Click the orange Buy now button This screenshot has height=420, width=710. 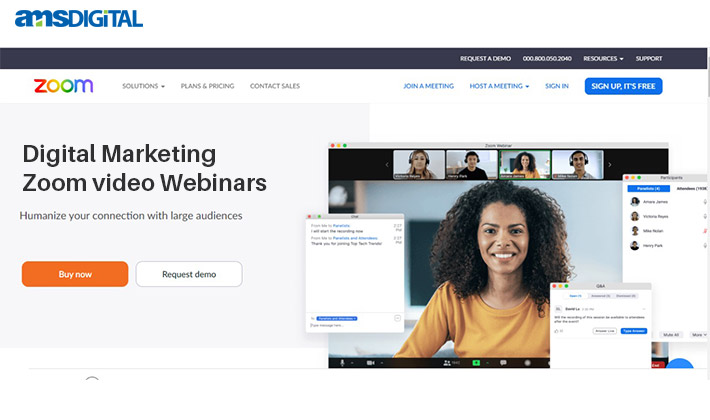[75, 274]
